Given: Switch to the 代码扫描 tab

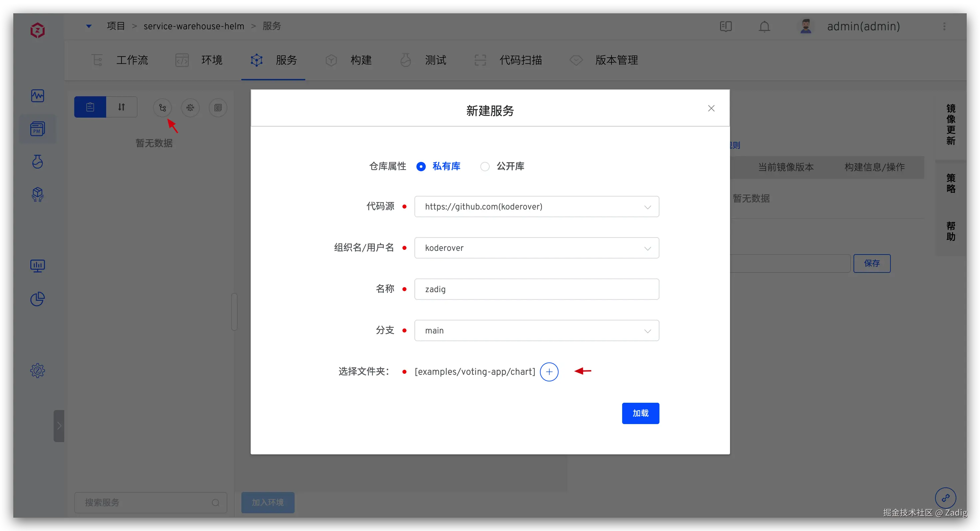Looking at the screenshot, I should click(x=508, y=60).
